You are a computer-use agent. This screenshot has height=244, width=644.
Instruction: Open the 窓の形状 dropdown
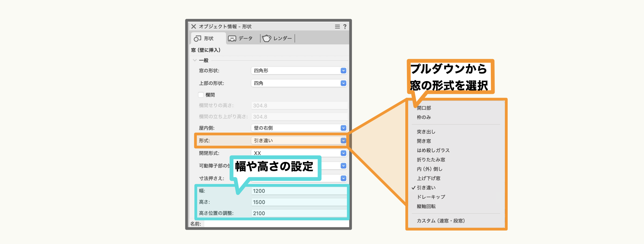tap(299, 71)
